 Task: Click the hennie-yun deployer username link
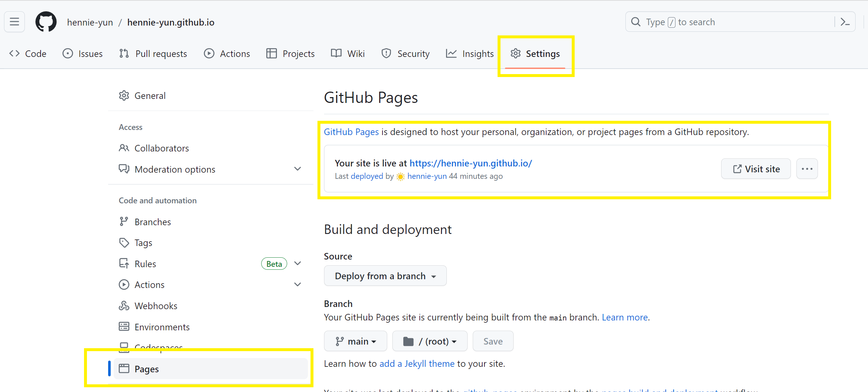tap(427, 176)
